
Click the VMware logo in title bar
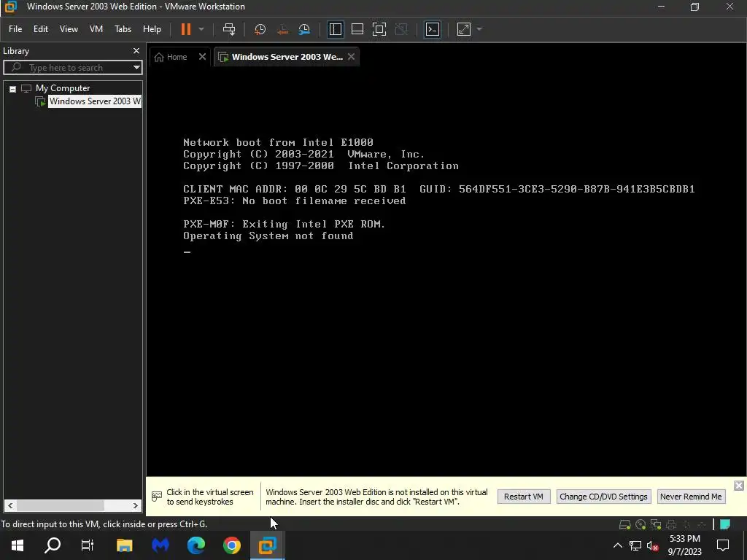(10, 7)
